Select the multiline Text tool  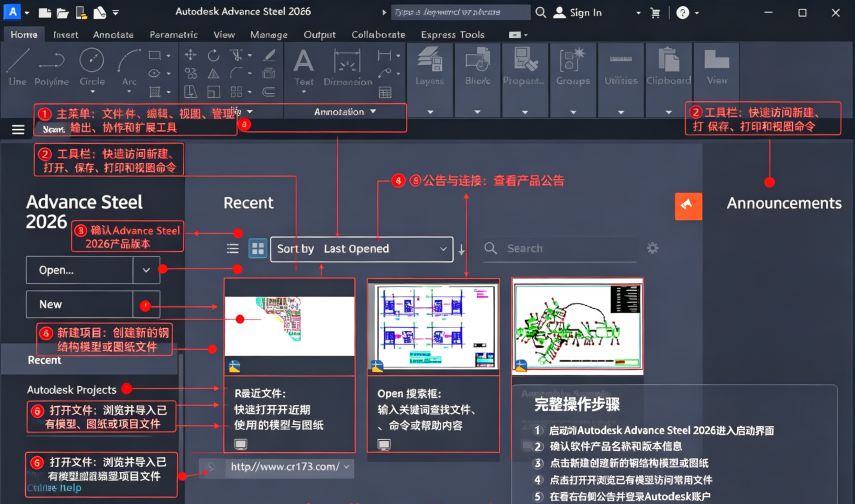tap(304, 67)
